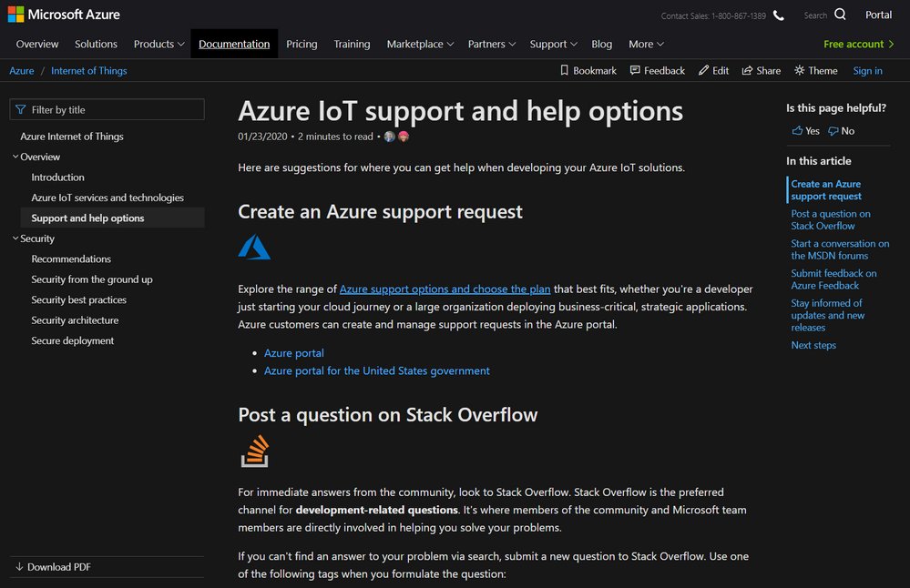The width and height of the screenshot is (910, 588).
Task: Click the Microsoft Azure logo
Action: click(x=64, y=15)
